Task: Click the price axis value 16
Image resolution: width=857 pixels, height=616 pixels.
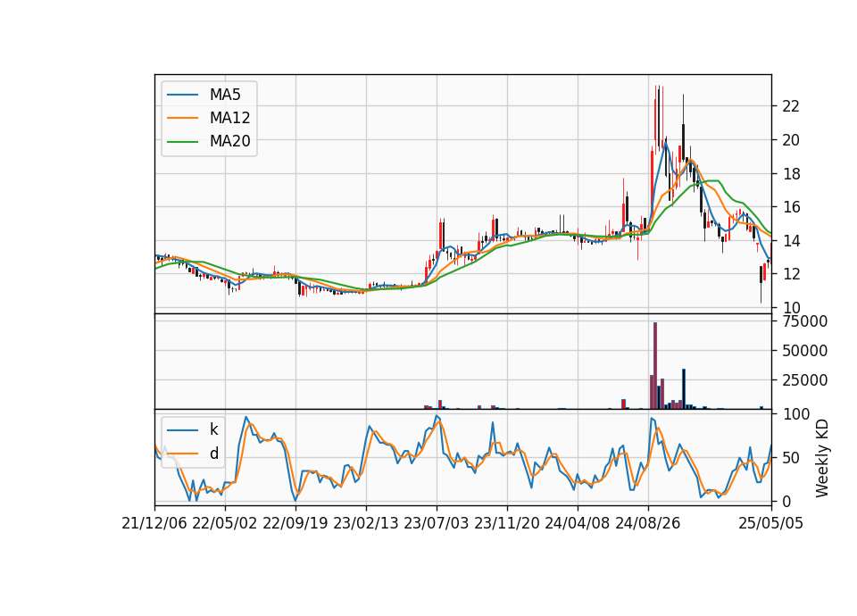Action: [791, 207]
